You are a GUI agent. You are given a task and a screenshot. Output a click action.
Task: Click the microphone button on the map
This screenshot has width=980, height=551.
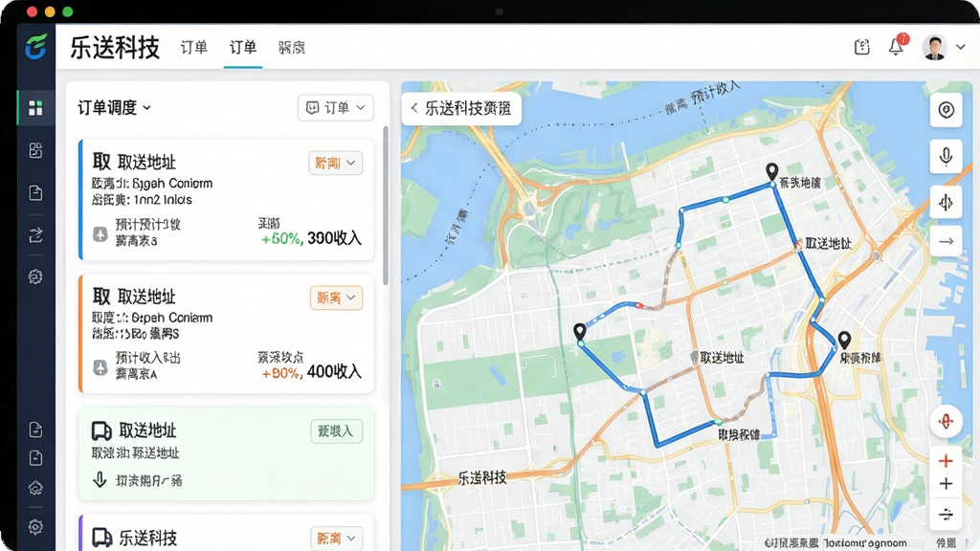tap(947, 156)
